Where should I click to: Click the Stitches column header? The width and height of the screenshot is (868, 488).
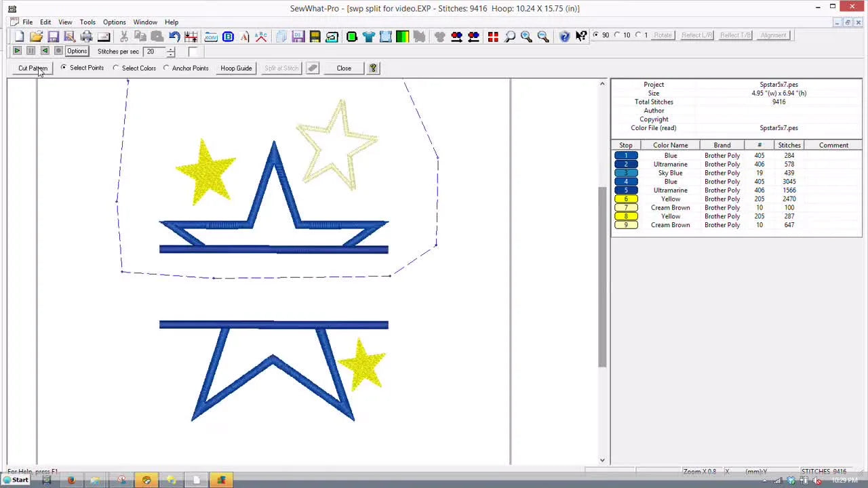tap(789, 145)
